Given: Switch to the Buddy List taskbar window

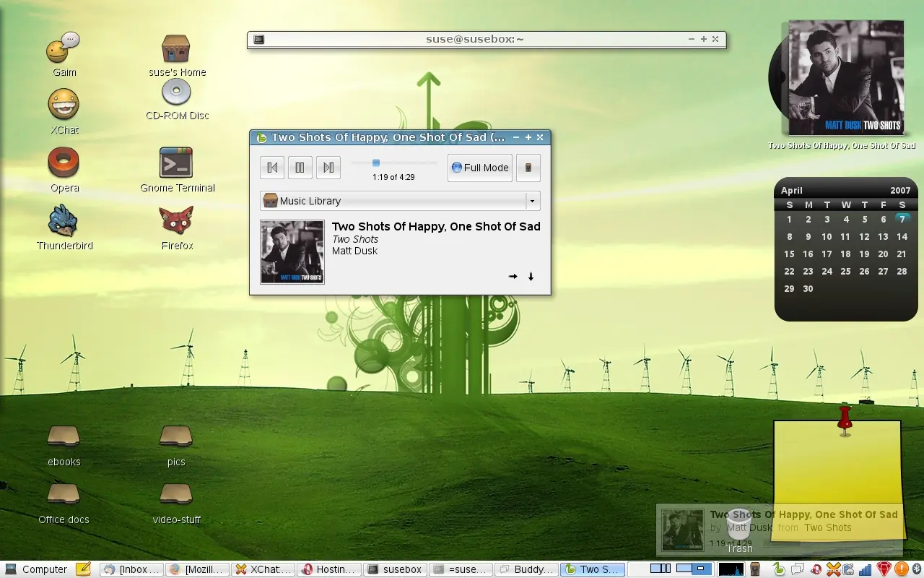Looking at the screenshot, I should [527, 569].
